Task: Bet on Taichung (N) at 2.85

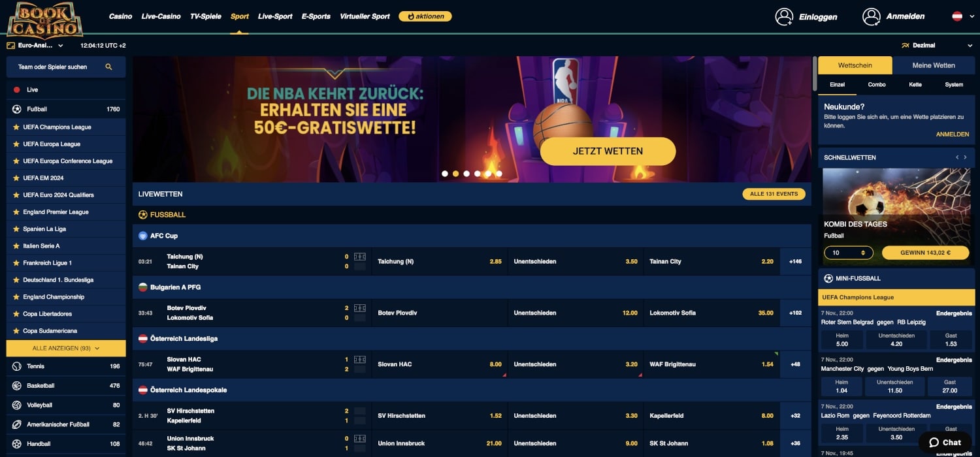Action: click(x=440, y=261)
